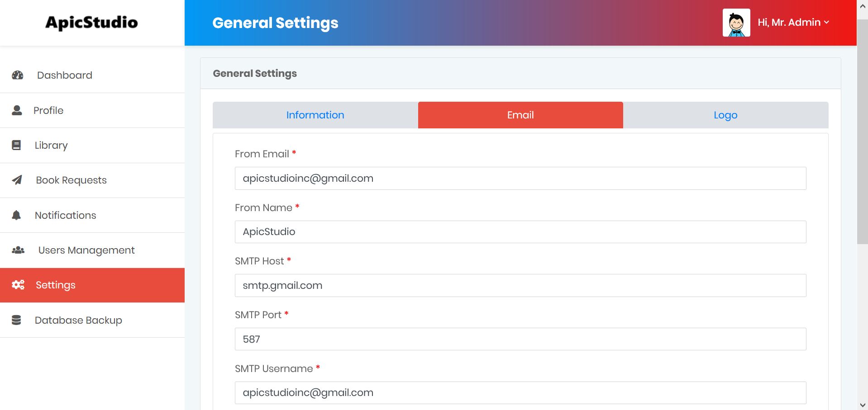Select the Email tab
This screenshot has height=410, width=868.
[520, 115]
